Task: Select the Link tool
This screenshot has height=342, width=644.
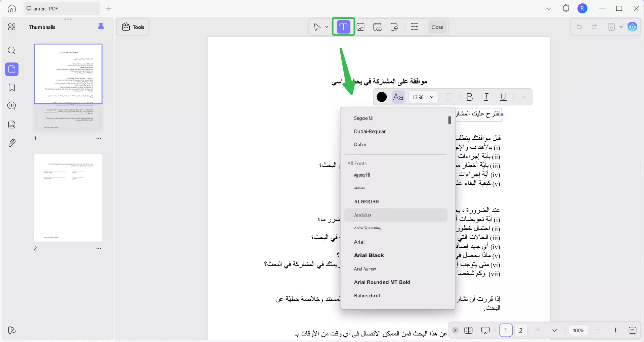Action: pos(377,27)
